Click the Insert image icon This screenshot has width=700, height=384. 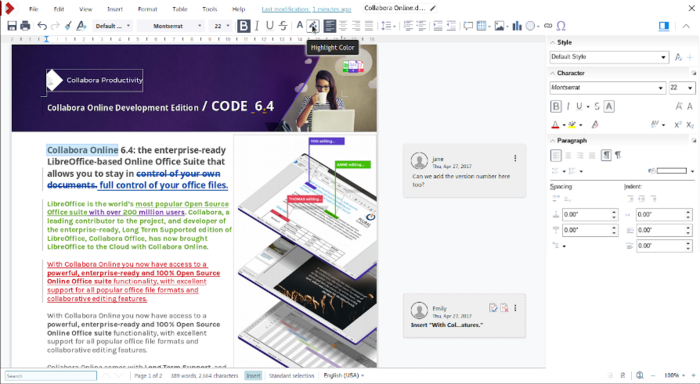tap(499, 26)
